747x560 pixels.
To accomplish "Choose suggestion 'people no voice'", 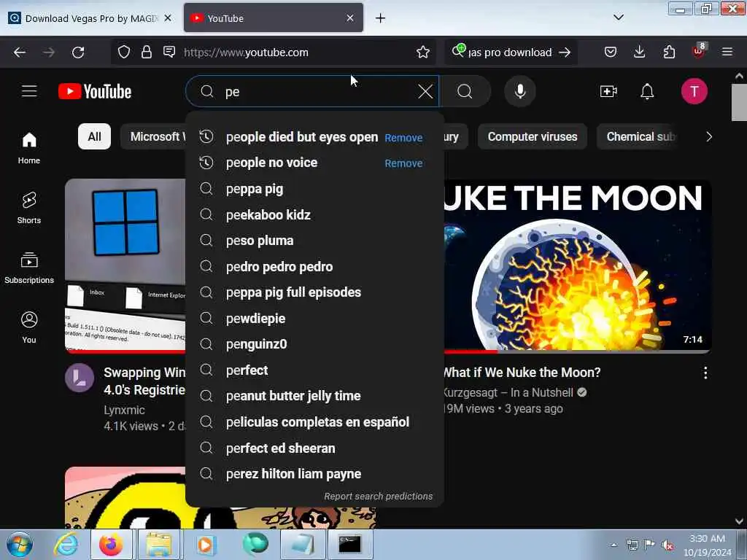I will point(271,163).
